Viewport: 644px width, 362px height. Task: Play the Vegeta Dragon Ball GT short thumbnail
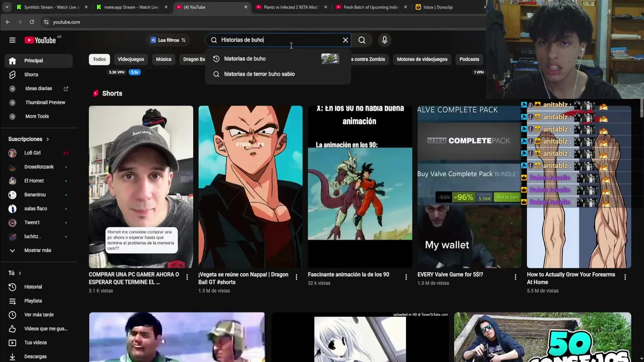pos(251,187)
